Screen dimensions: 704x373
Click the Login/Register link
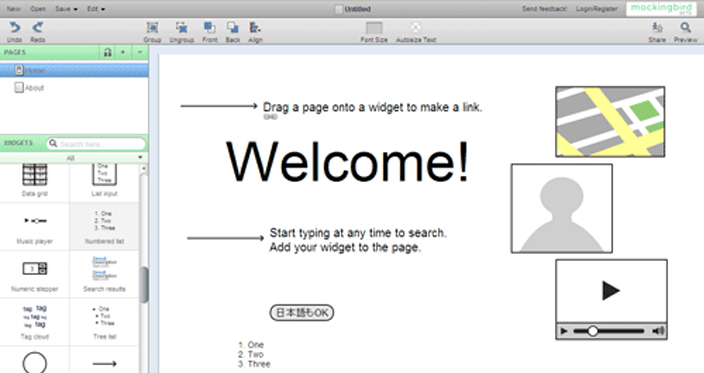tap(597, 9)
